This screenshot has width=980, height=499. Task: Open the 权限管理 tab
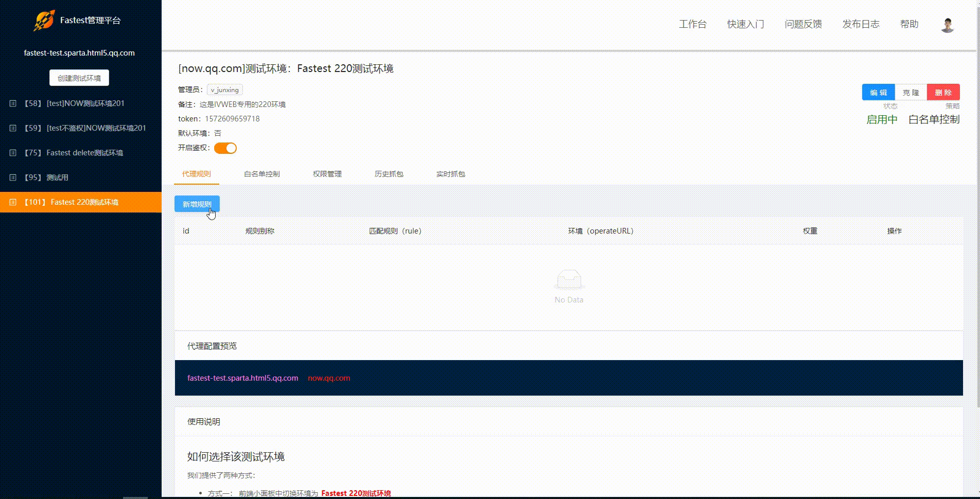tap(327, 174)
